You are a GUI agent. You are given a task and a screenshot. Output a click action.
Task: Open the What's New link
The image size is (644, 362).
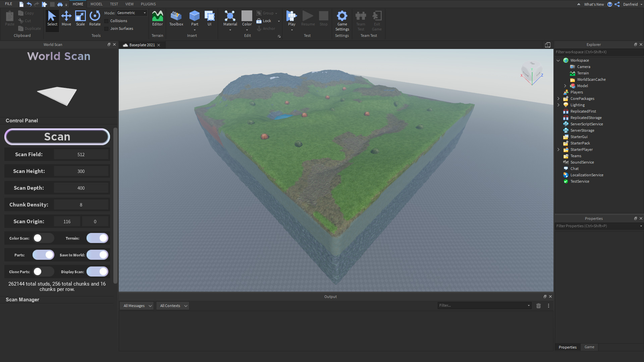(x=594, y=4)
